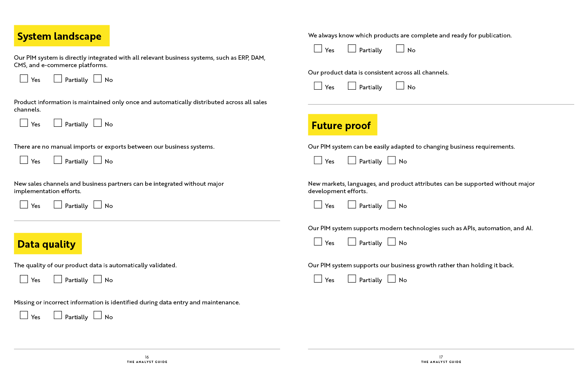The height and width of the screenshot is (370, 588).
Task: Select Partially for product data consistent across channels
Action: point(352,86)
